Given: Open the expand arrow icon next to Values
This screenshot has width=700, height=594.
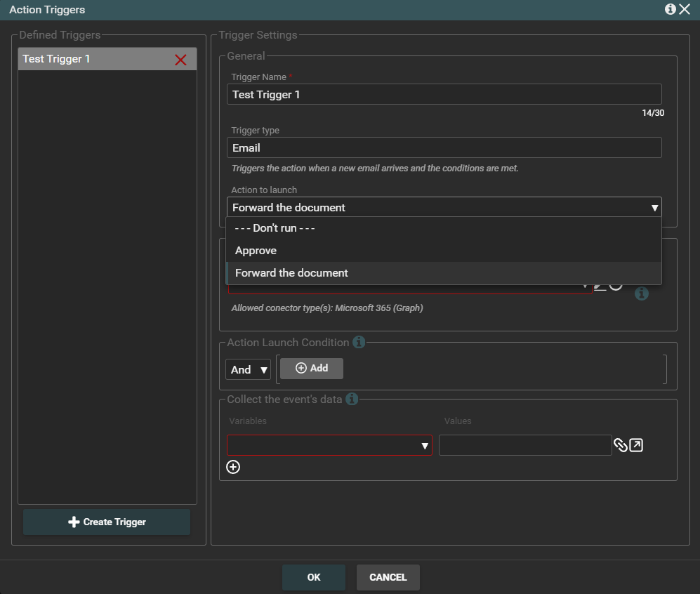Looking at the screenshot, I should 636,445.
